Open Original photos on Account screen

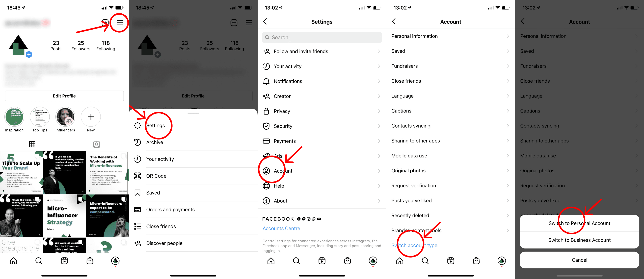point(450,171)
